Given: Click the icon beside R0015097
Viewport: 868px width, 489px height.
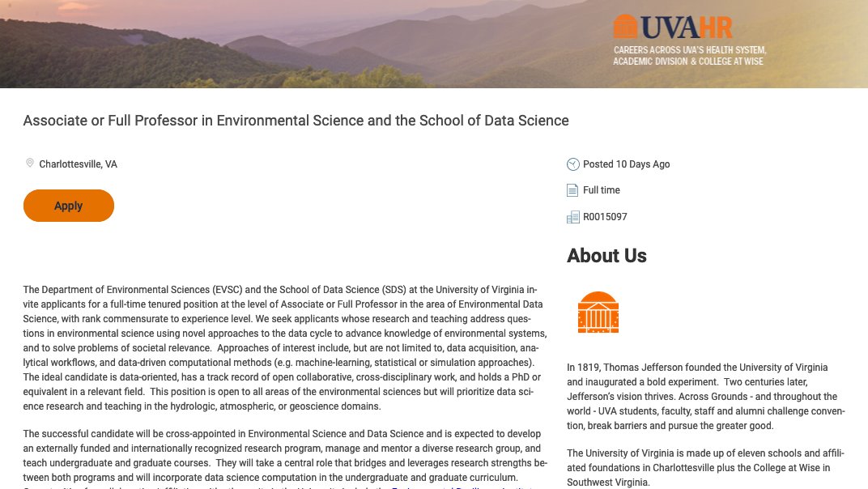Looking at the screenshot, I should 573,217.
